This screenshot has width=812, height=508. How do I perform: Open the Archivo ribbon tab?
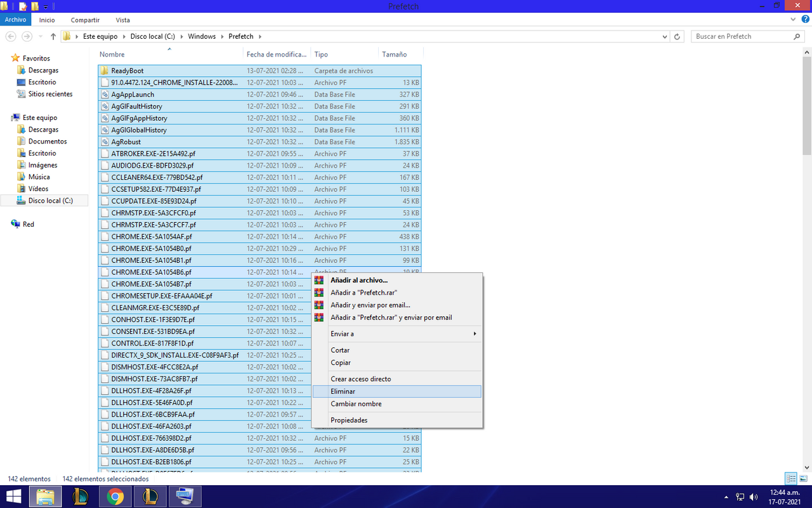point(15,20)
